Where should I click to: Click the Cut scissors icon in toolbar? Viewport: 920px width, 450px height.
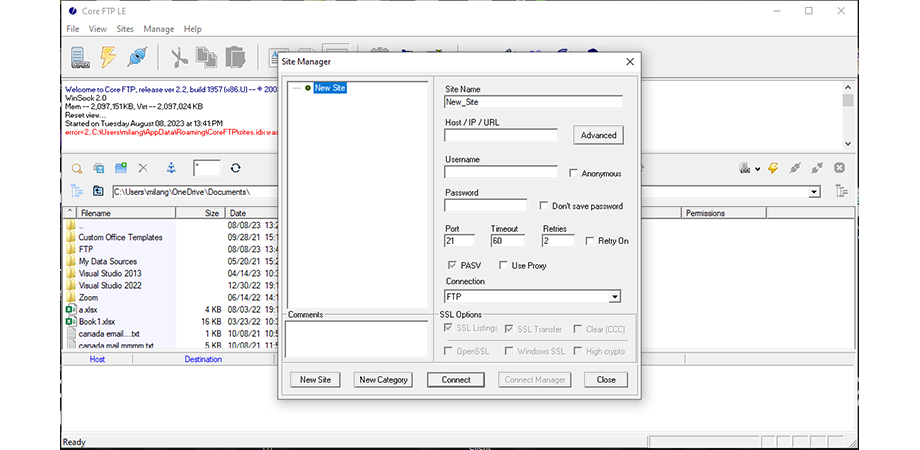point(179,57)
